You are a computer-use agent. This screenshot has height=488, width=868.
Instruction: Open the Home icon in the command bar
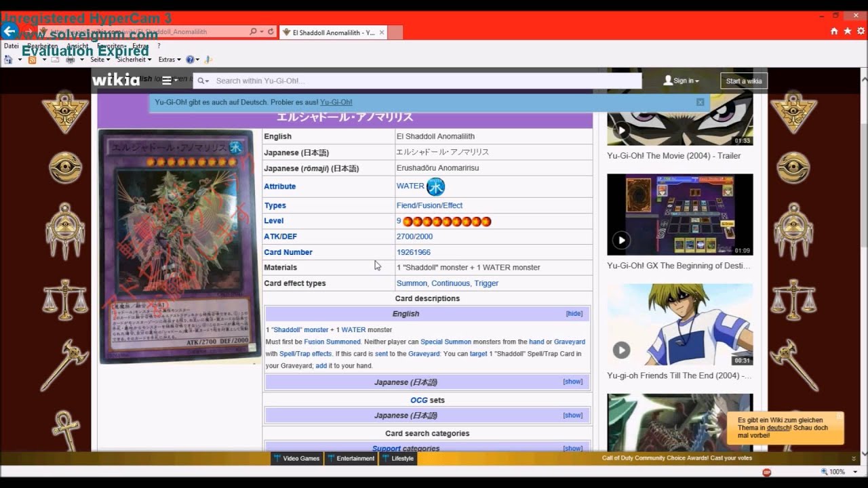8,60
